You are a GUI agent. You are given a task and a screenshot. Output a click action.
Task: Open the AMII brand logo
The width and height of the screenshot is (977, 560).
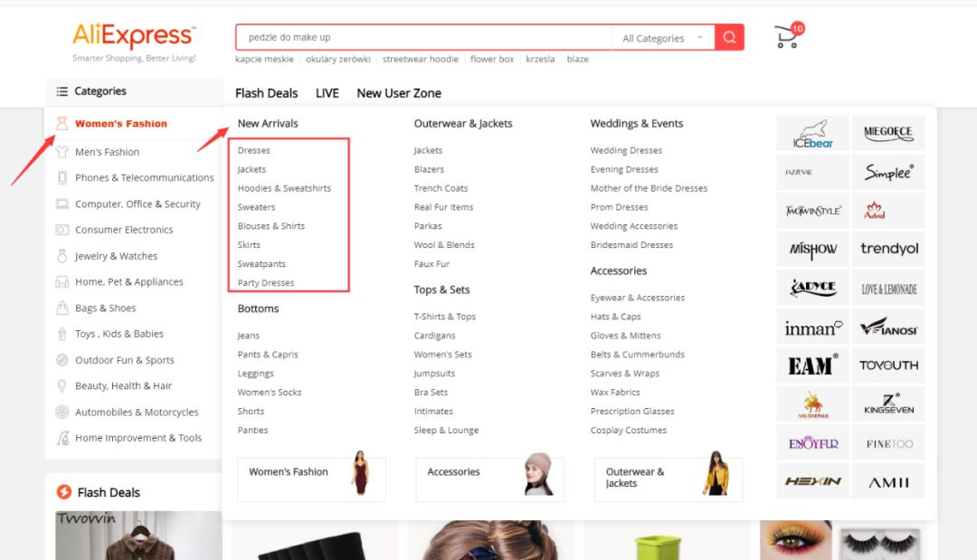pos(888,481)
